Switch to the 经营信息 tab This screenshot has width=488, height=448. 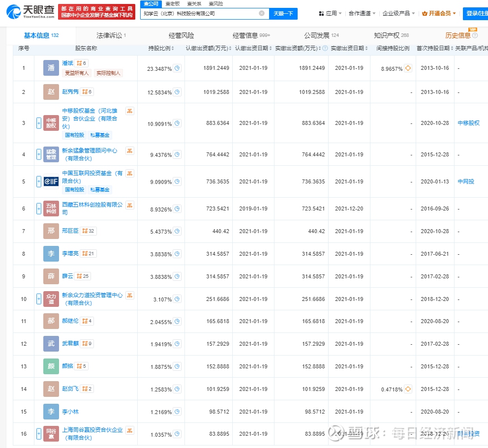[251, 35]
